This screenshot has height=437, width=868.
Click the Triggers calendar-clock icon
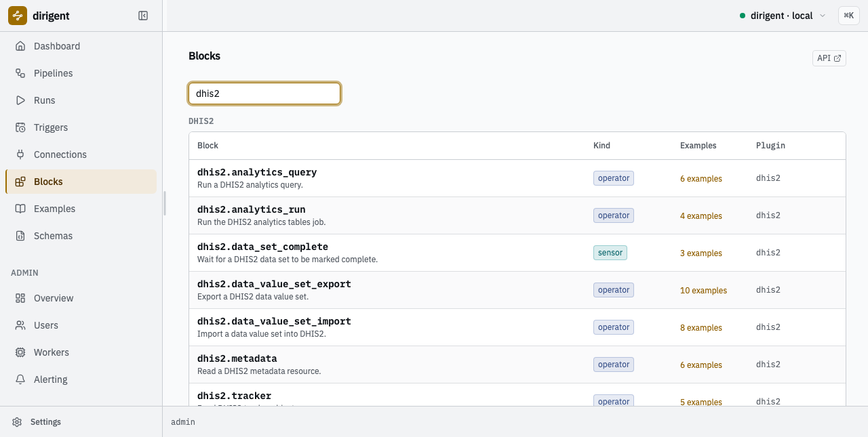pos(20,127)
